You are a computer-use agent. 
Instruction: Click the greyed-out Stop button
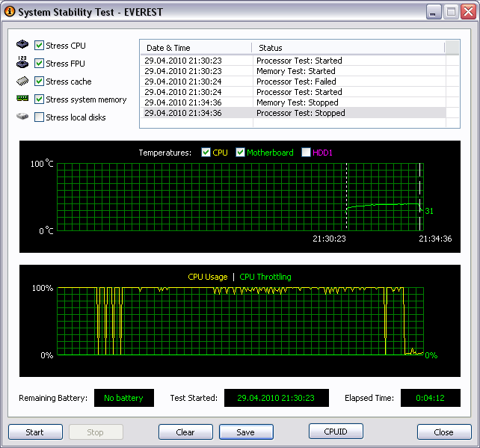[x=96, y=432]
